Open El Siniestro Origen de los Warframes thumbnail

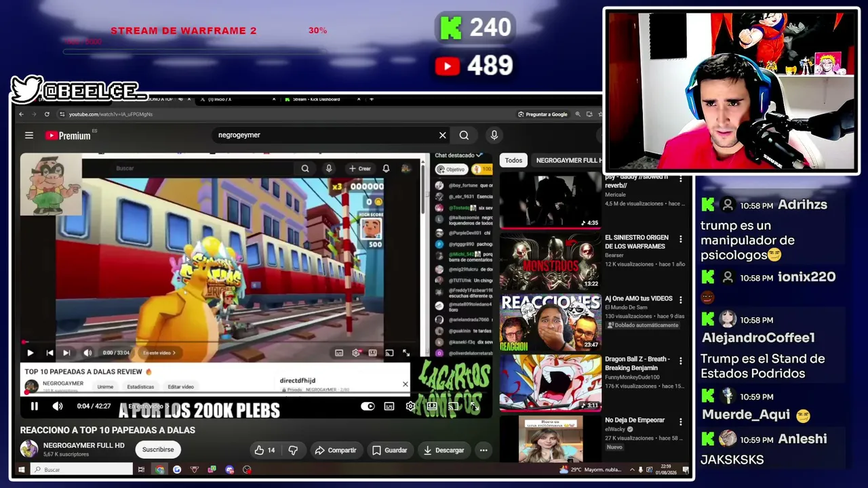coord(550,262)
